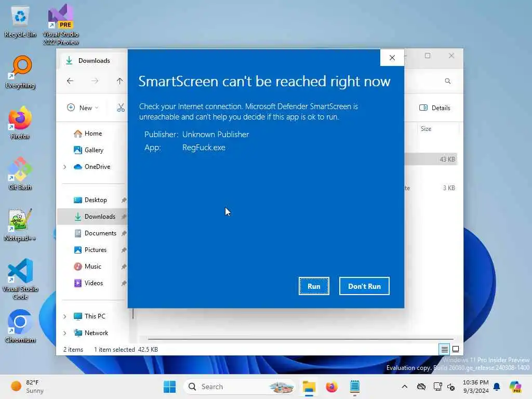
Task: Open Git Bash desktop shortcut
Action: tap(20, 174)
